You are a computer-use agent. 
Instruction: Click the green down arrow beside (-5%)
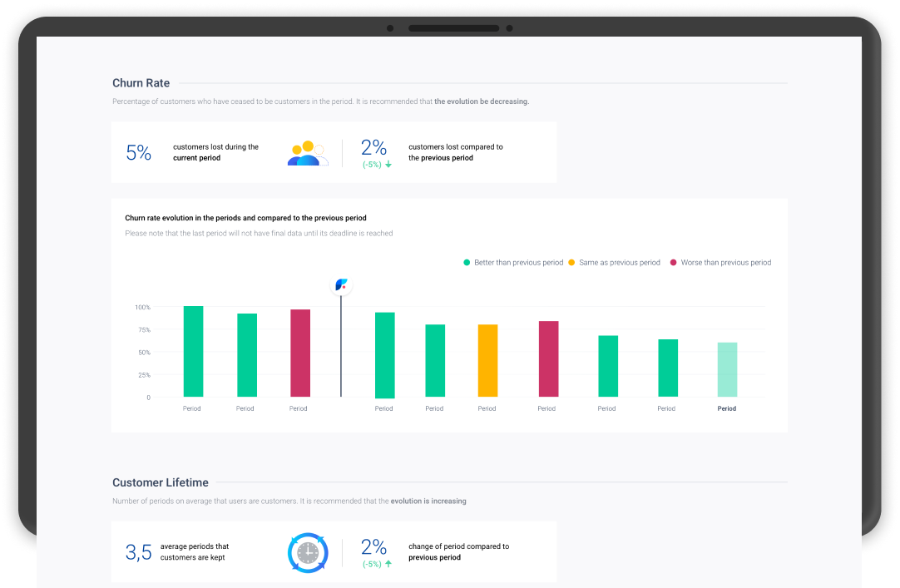(x=388, y=165)
